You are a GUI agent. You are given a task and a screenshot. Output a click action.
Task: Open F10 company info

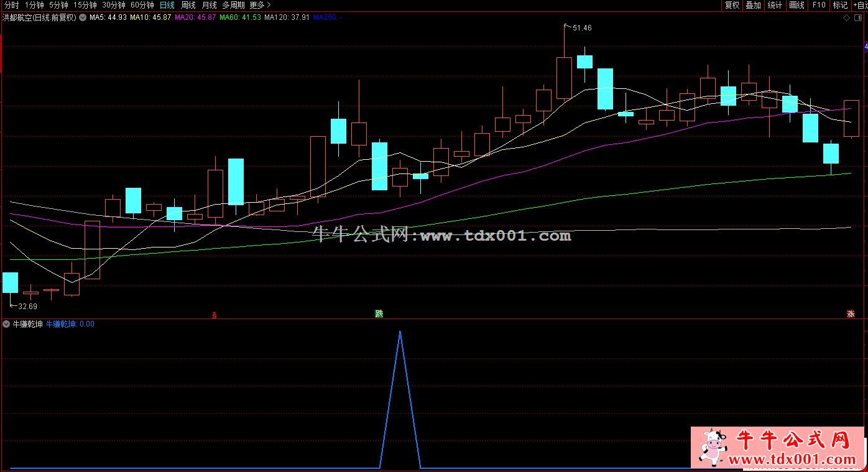click(819, 5)
